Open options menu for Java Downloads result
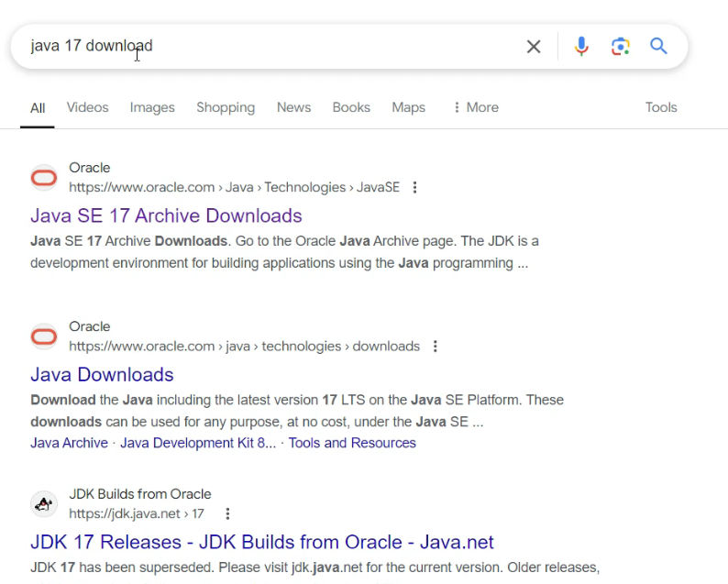Viewport: 728px width, 584px height. 435,347
